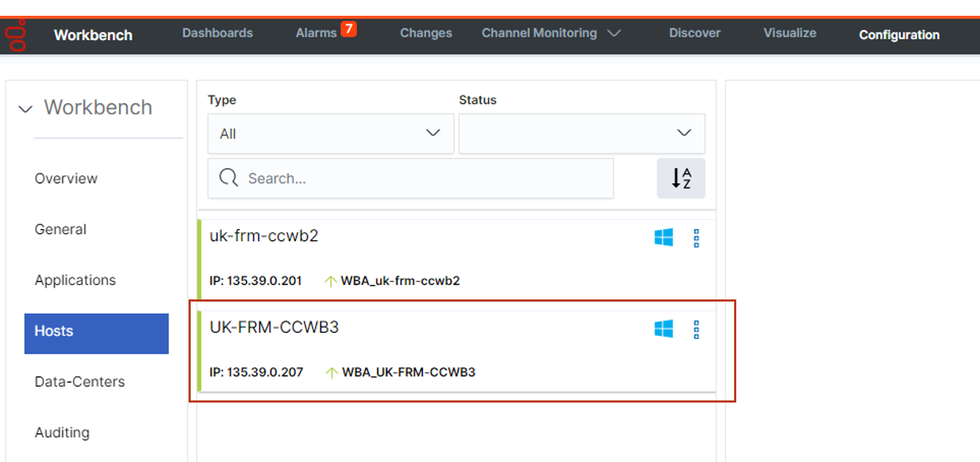Click the Genesys logo icon
980x462 pixels.
point(16,36)
